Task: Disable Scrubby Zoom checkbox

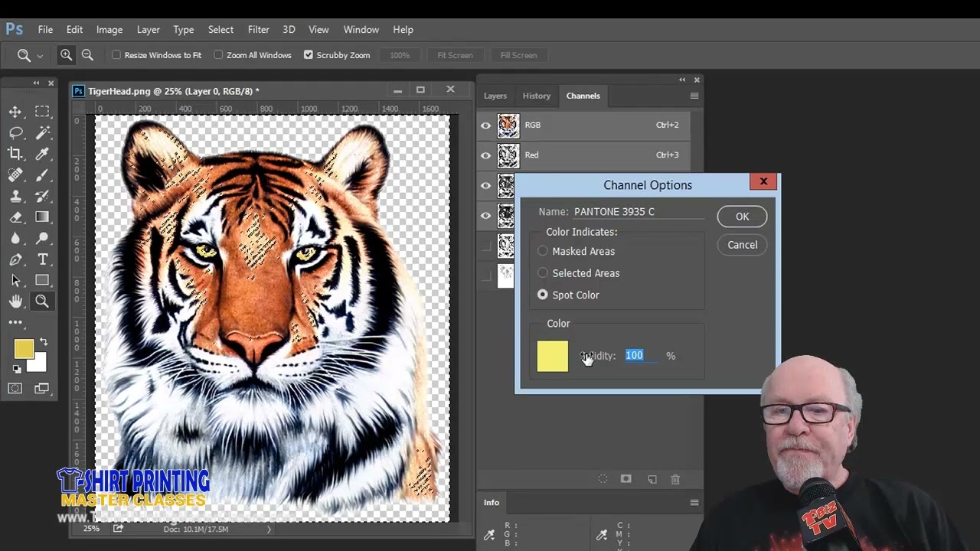Action: pyautogui.click(x=308, y=55)
